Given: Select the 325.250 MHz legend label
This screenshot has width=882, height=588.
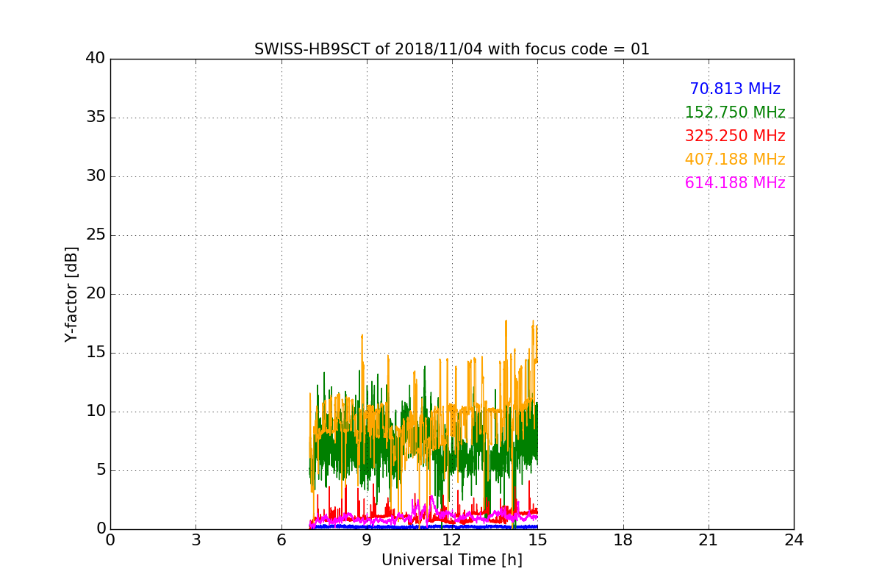Looking at the screenshot, I should [x=735, y=136].
